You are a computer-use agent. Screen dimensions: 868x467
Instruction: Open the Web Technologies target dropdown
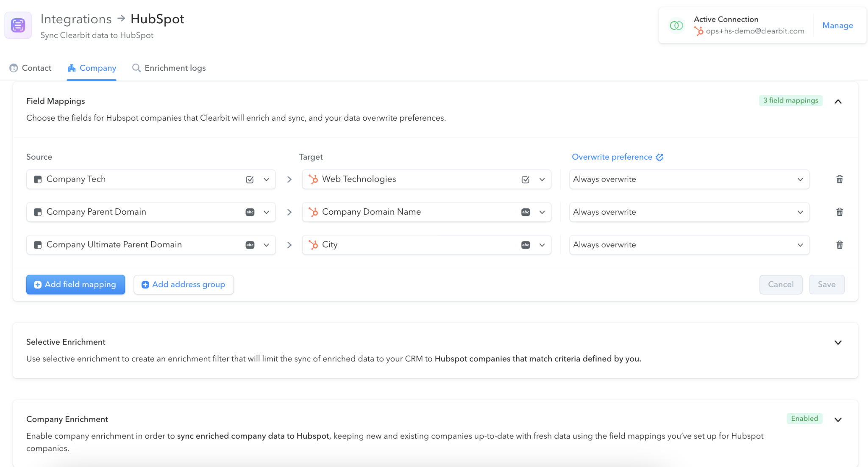tap(542, 180)
